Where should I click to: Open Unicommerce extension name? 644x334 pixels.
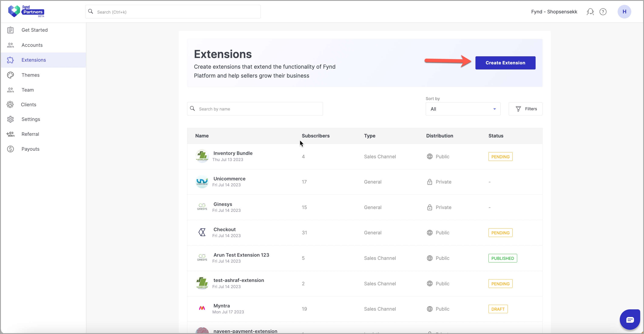point(229,179)
